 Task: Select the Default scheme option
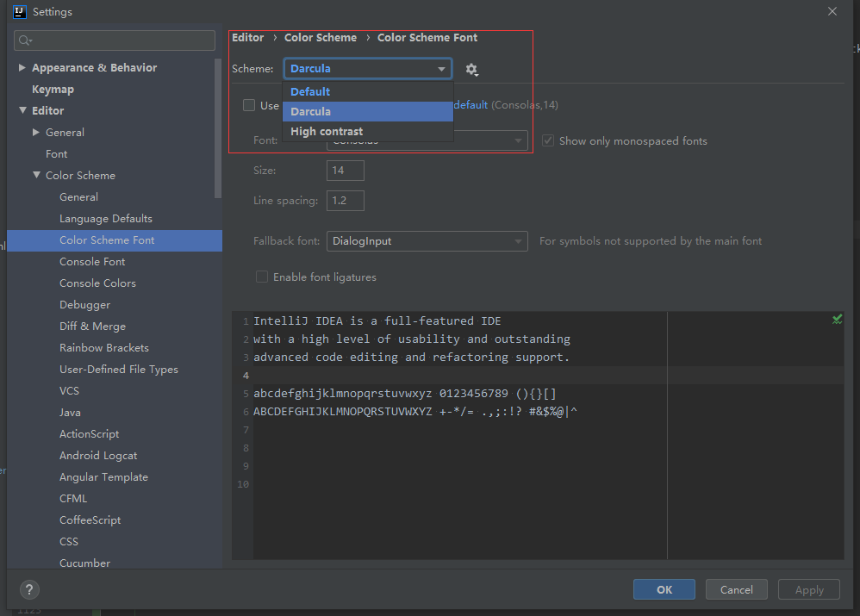pyautogui.click(x=310, y=91)
